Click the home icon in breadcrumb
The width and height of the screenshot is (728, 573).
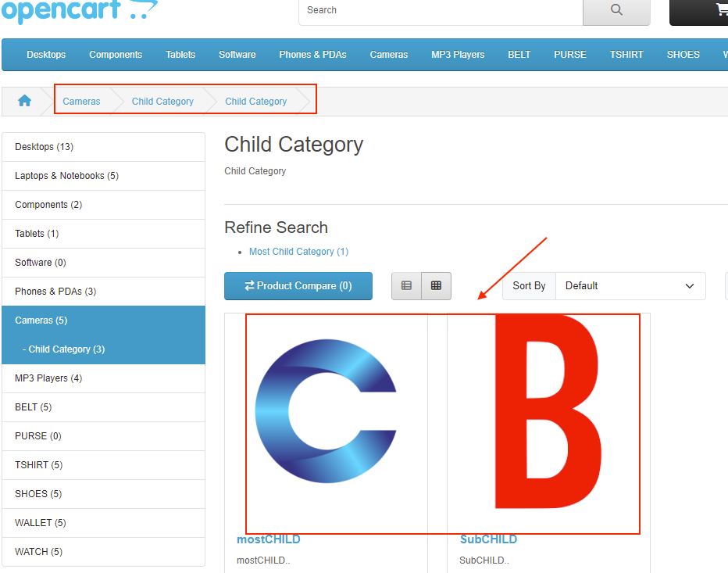24,101
